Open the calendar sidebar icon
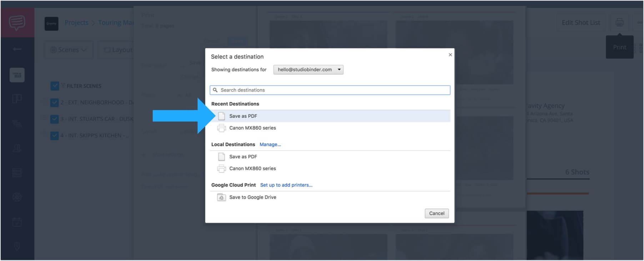Image resolution: width=644 pixels, height=261 pixels. click(17, 222)
